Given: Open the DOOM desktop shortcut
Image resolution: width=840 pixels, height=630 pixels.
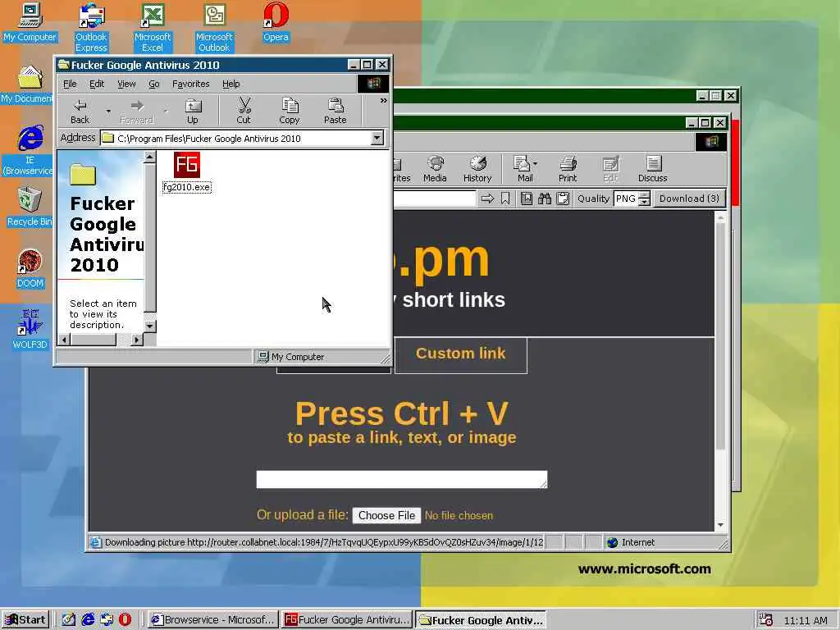Looking at the screenshot, I should click(30, 268).
